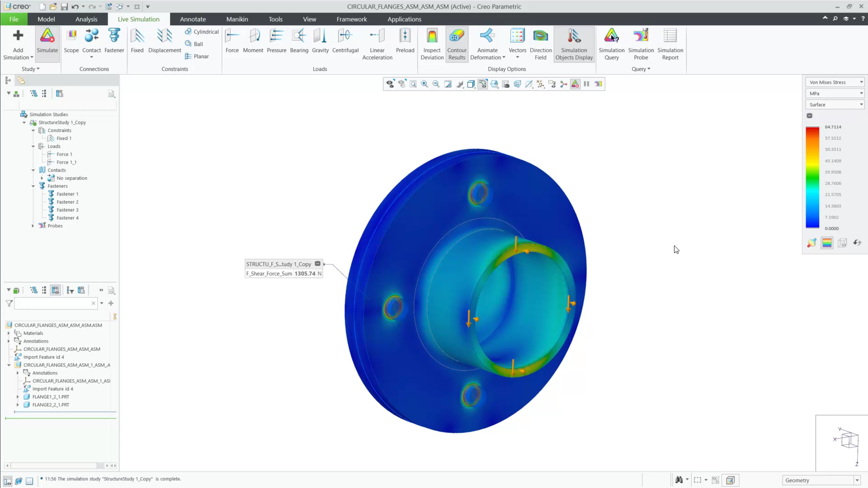The width and height of the screenshot is (868, 488).
Task: Select the Gravity load tool
Action: coord(320,43)
